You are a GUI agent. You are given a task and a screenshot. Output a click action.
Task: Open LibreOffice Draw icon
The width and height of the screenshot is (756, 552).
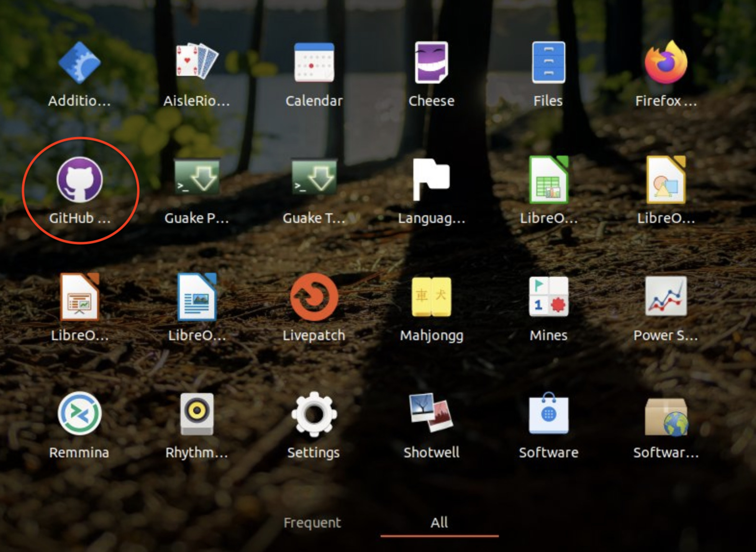coord(665,180)
